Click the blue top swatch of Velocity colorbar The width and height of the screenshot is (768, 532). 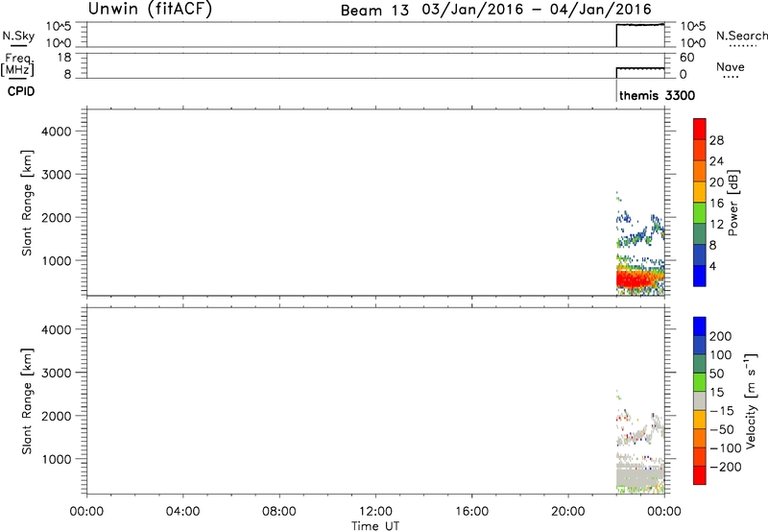click(x=700, y=326)
